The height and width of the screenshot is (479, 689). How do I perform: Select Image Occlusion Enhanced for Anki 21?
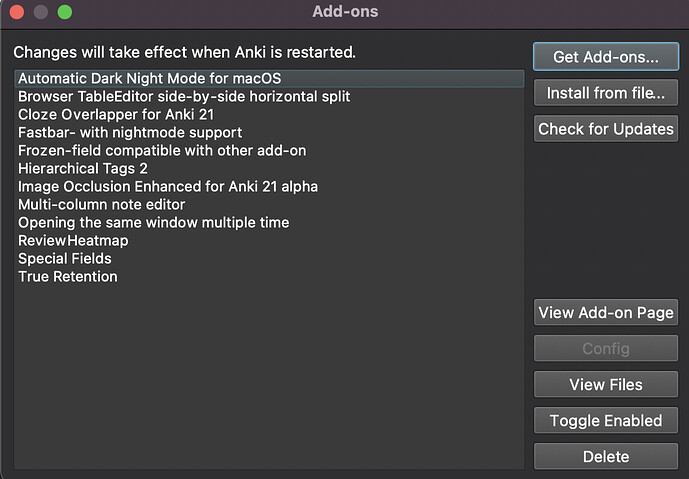(x=269, y=186)
